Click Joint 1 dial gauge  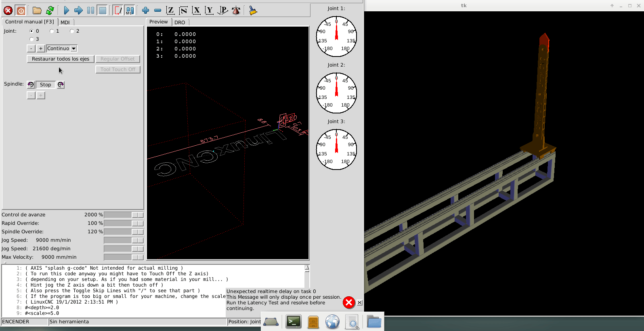click(336, 36)
